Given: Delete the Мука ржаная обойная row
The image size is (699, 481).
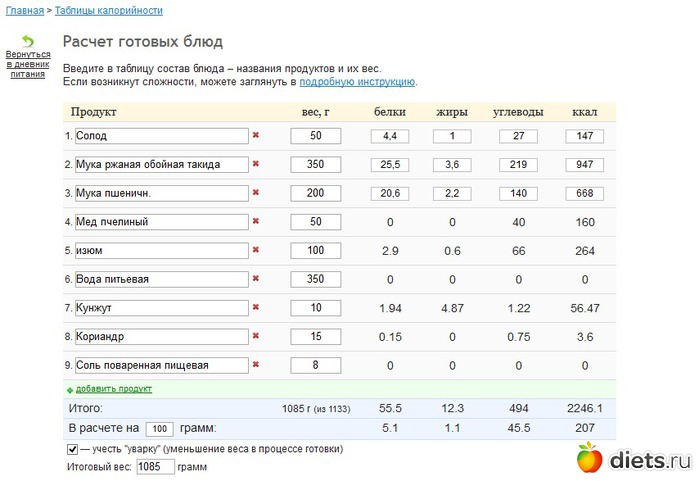Looking at the screenshot, I should coord(256,164).
